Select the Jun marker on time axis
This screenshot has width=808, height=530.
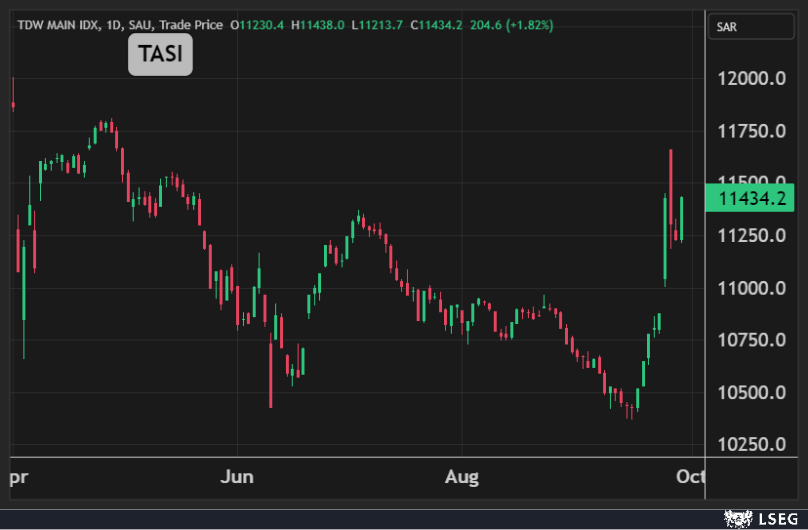[238, 476]
